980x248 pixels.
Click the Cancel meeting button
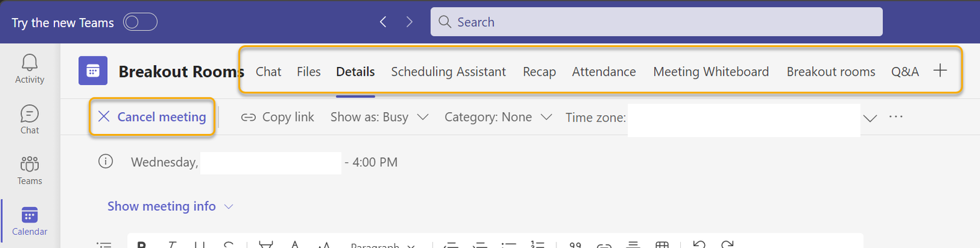tap(152, 117)
